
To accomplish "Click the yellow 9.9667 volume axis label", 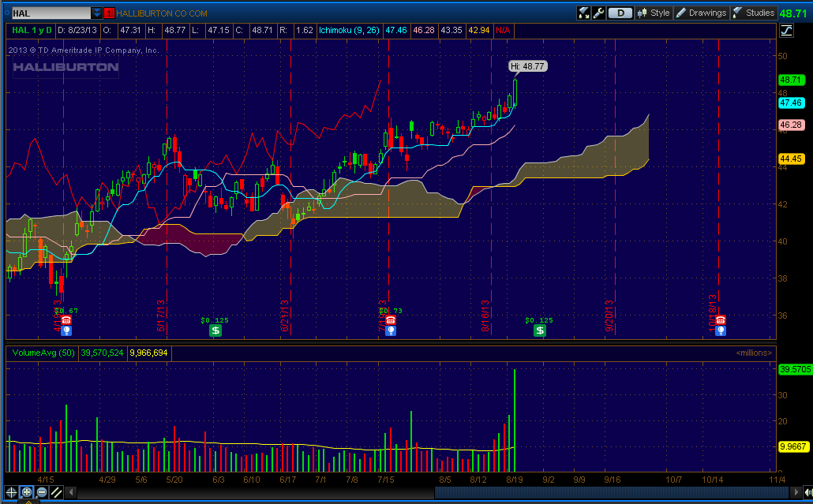I will [x=793, y=446].
